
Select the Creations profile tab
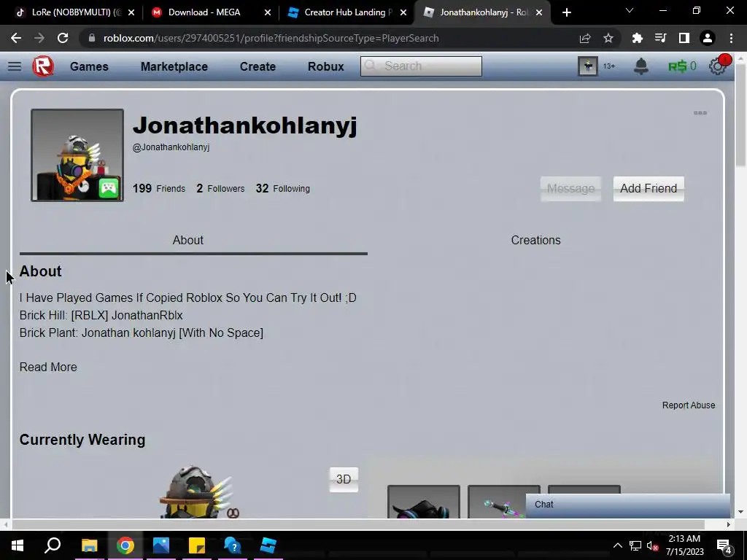point(535,240)
